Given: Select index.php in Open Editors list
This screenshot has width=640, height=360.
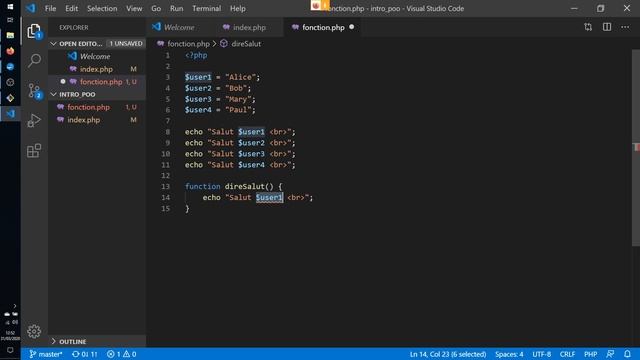Looking at the screenshot, I should point(97,69).
